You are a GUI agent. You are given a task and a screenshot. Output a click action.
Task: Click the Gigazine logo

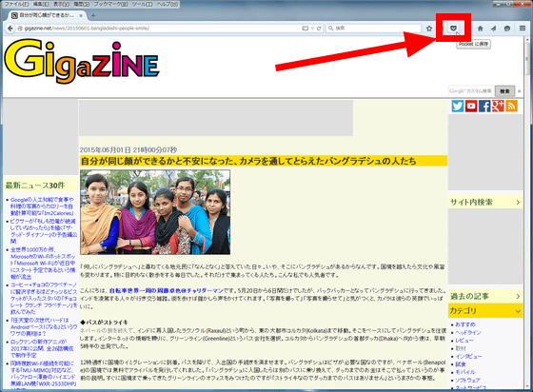coord(82,61)
